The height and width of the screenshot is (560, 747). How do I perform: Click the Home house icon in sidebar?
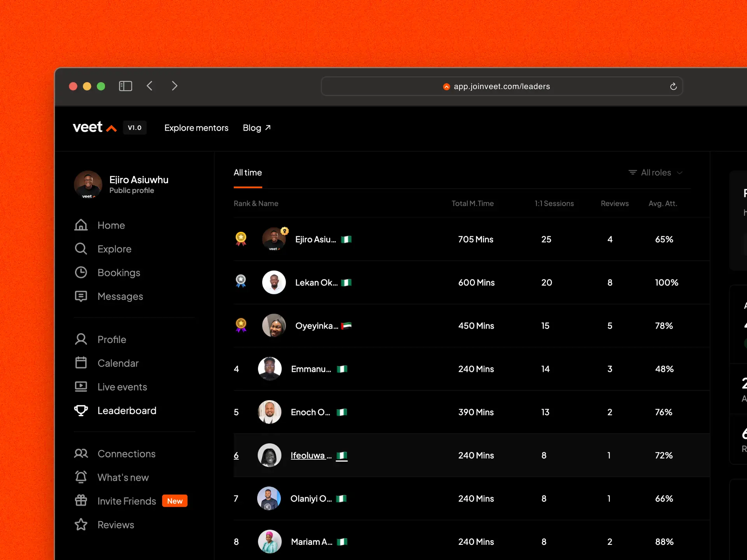pos(81,225)
